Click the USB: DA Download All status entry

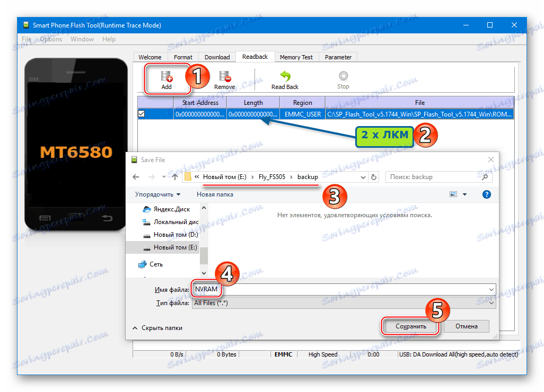[458, 354]
